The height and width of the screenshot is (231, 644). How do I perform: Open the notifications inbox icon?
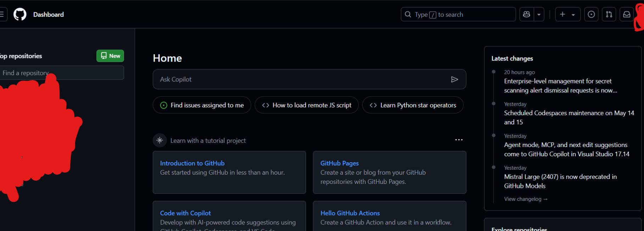coord(627,15)
